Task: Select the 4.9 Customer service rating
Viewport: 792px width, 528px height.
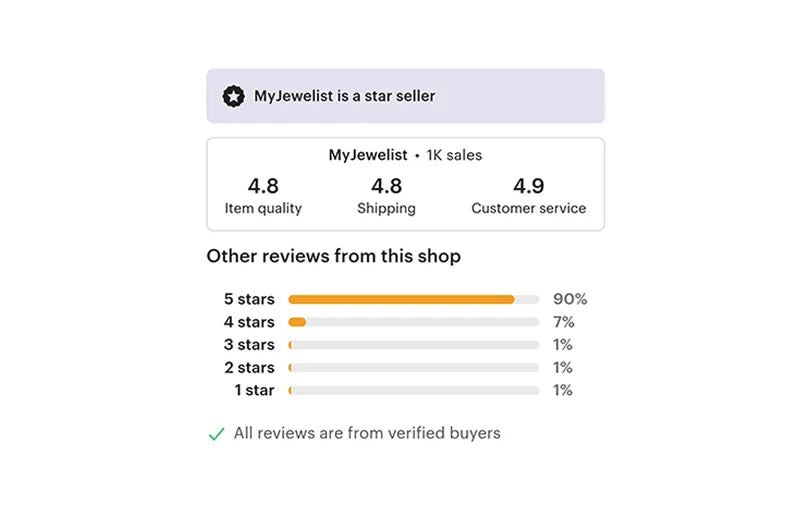Action: click(x=528, y=196)
